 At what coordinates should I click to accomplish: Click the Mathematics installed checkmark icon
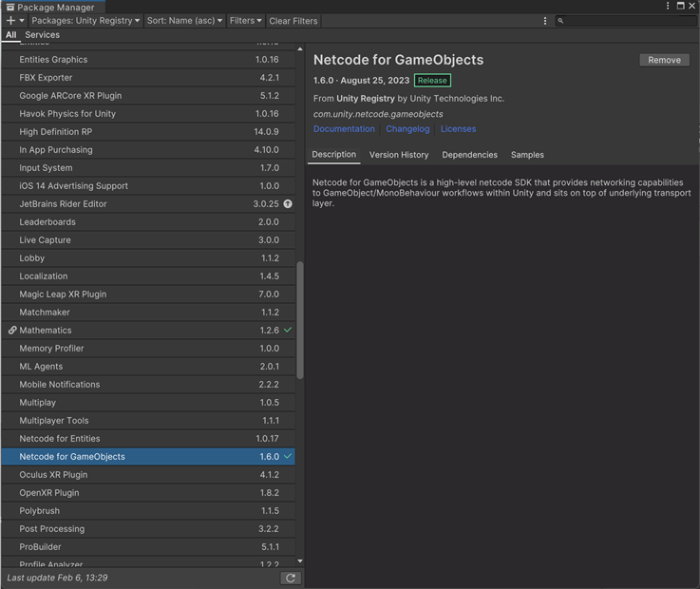click(288, 331)
